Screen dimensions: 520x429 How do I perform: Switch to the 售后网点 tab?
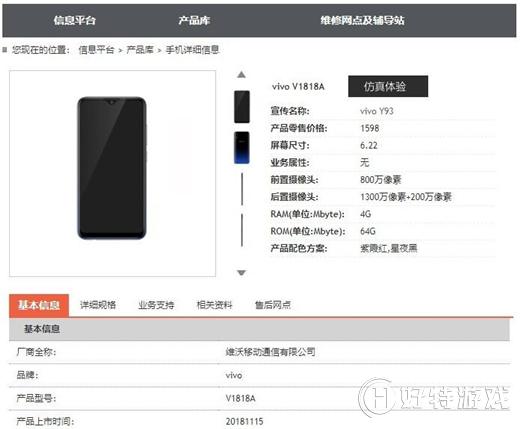click(x=273, y=305)
